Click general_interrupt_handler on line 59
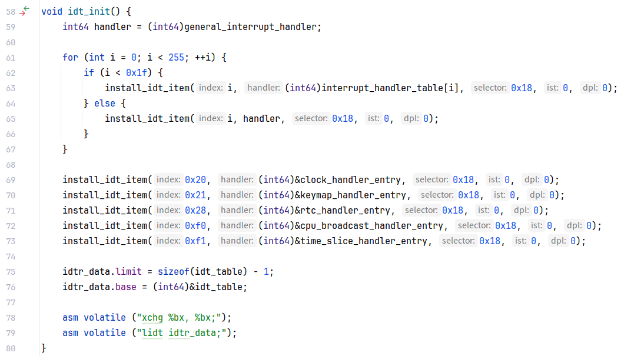The image size is (644, 356). pyautogui.click(x=250, y=26)
